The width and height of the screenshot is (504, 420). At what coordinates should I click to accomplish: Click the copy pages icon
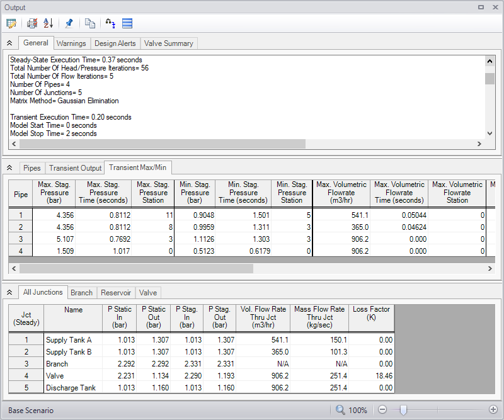90,23
